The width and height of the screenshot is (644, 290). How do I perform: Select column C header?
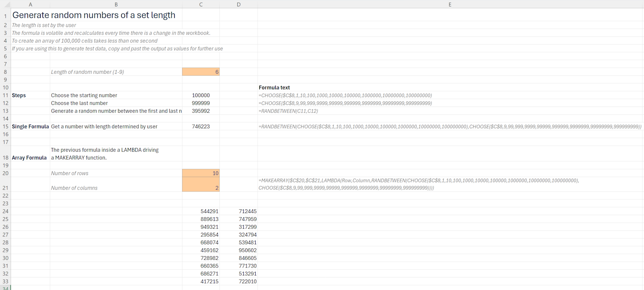(x=201, y=4)
